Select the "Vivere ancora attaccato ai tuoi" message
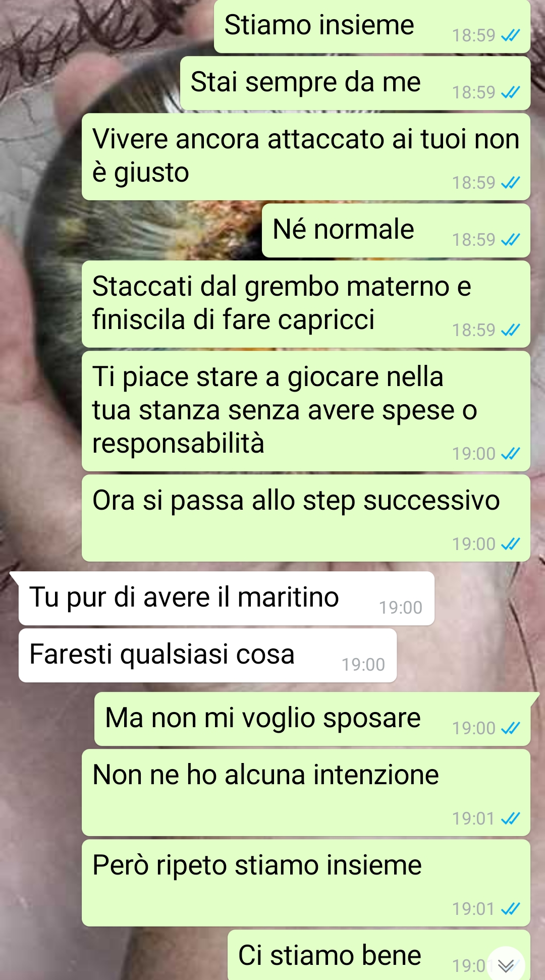The width and height of the screenshot is (545, 980). tap(306, 157)
